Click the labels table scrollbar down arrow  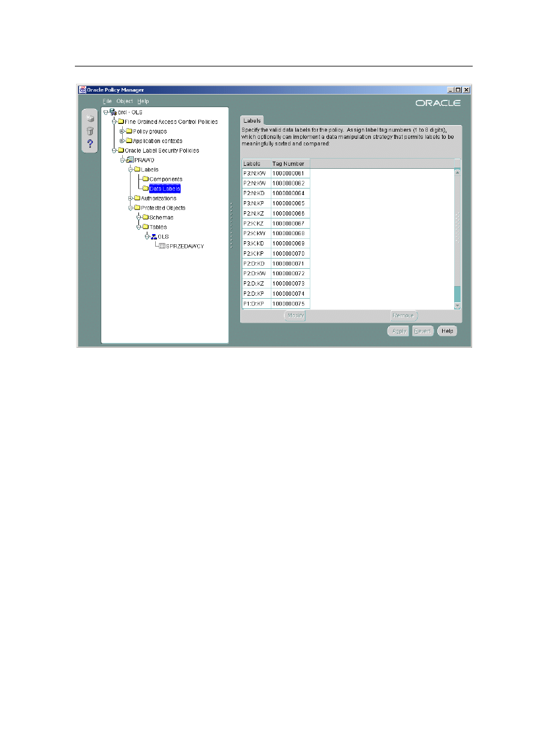(x=458, y=305)
